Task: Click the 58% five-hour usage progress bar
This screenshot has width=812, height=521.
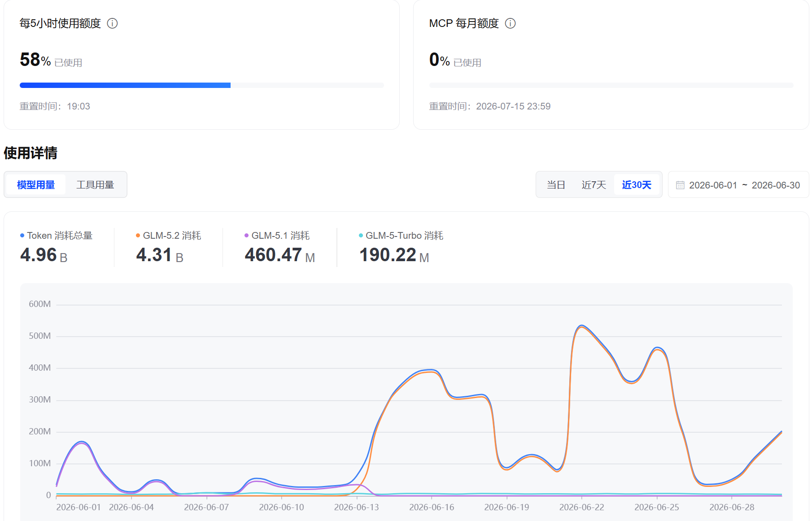Action: tap(202, 85)
